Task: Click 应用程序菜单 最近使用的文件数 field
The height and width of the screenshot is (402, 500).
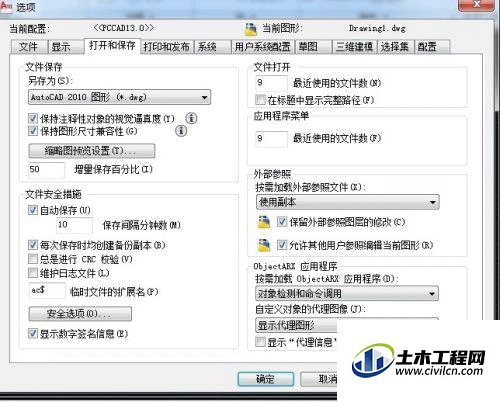Action: pyautogui.click(x=271, y=139)
